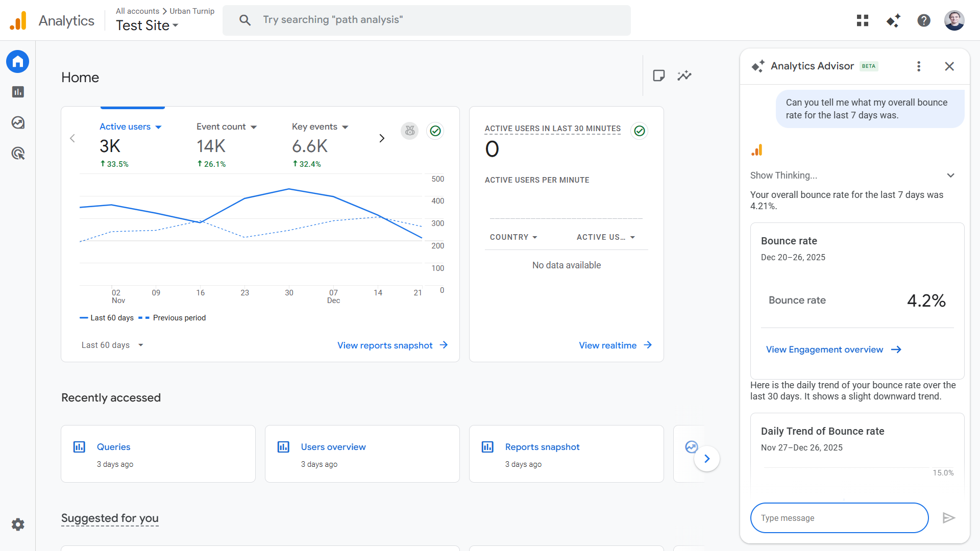
Task: Select the Reports icon in the left sidebar
Action: (x=17, y=92)
